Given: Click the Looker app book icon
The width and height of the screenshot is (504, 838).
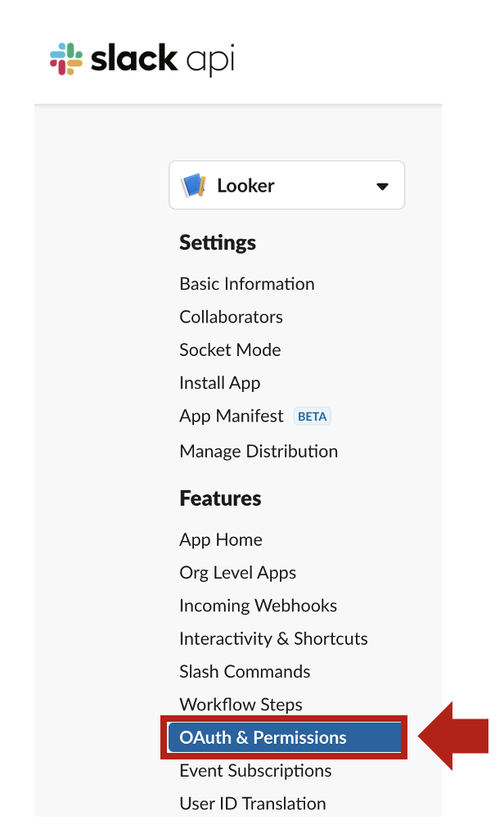Looking at the screenshot, I should (x=193, y=186).
